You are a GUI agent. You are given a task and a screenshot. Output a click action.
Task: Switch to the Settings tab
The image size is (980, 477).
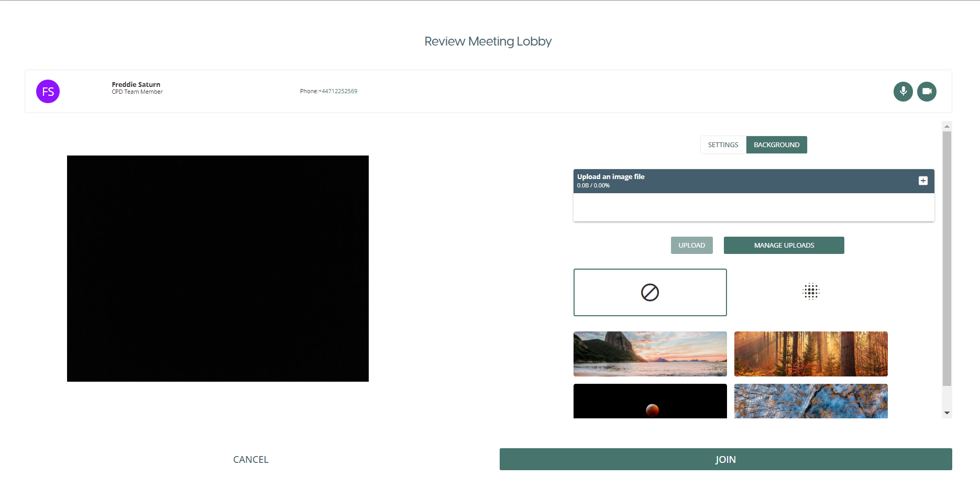[x=723, y=145]
